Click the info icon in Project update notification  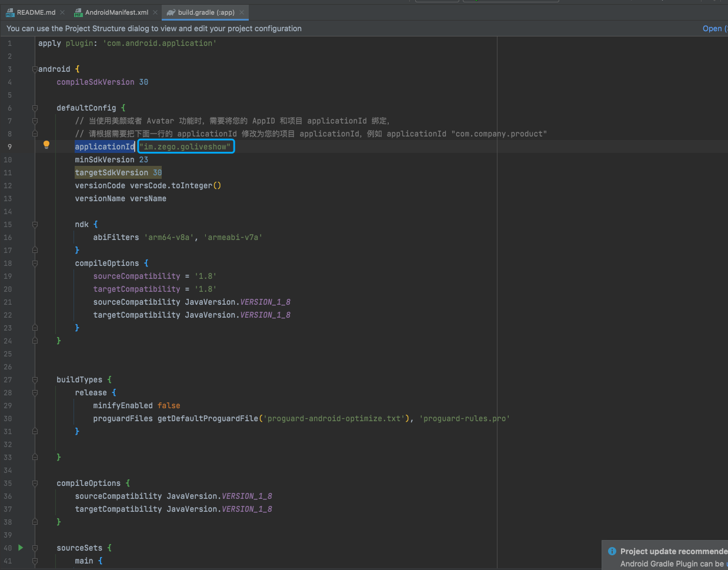612,551
